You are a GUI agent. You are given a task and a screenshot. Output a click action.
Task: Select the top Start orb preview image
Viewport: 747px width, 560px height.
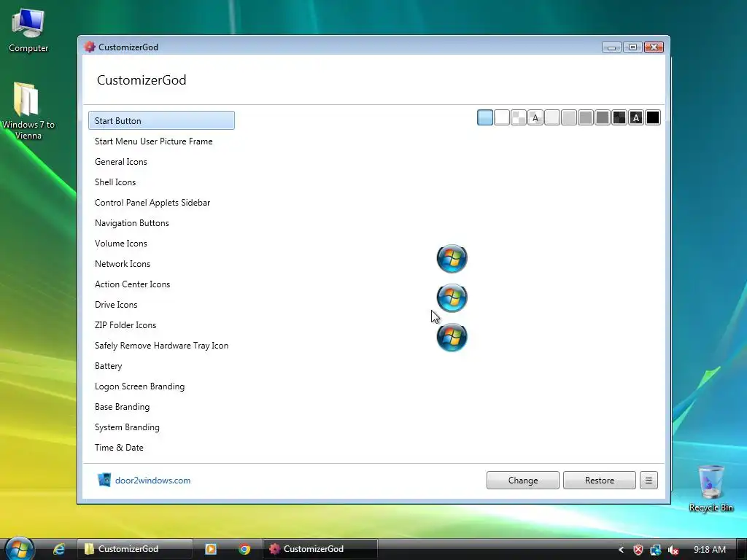tap(452, 259)
